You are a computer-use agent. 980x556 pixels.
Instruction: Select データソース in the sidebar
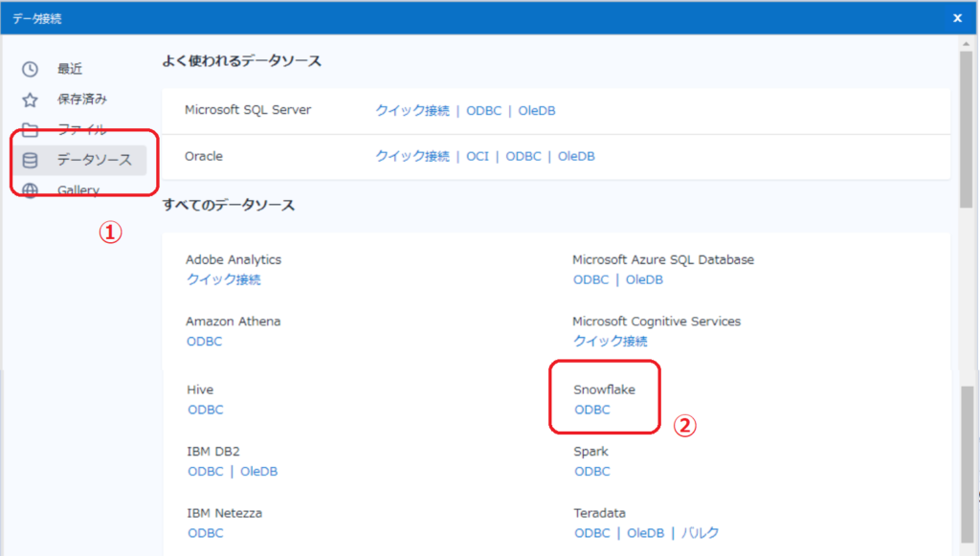pyautogui.click(x=80, y=161)
